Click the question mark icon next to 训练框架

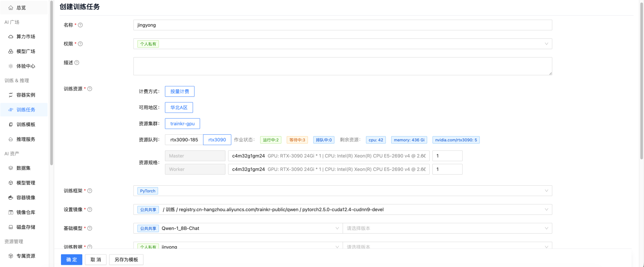(x=90, y=191)
